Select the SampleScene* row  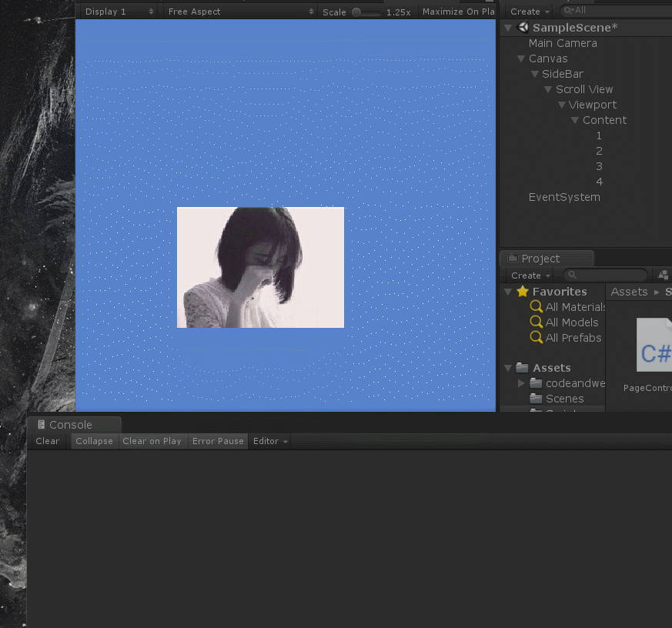click(586, 28)
